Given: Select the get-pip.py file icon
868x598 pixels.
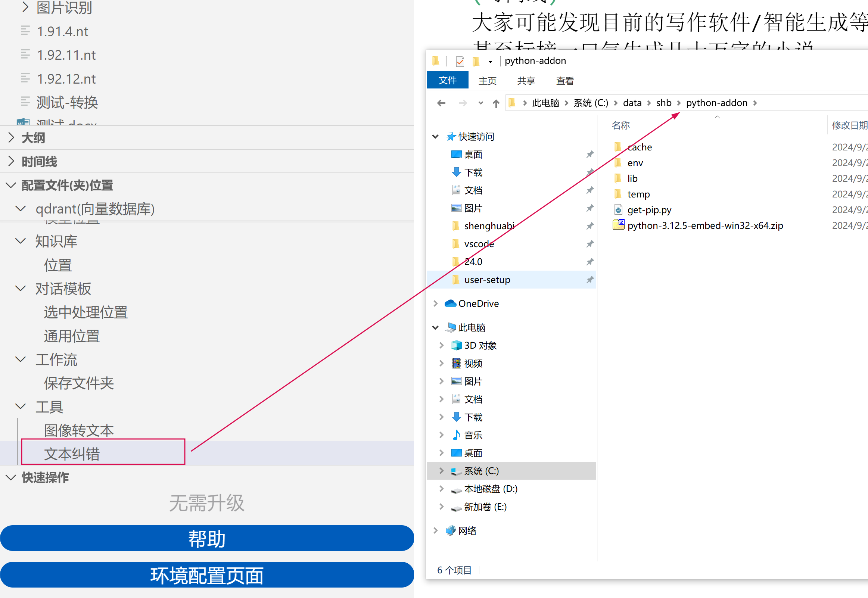Looking at the screenshot, I should pos(618,210).
